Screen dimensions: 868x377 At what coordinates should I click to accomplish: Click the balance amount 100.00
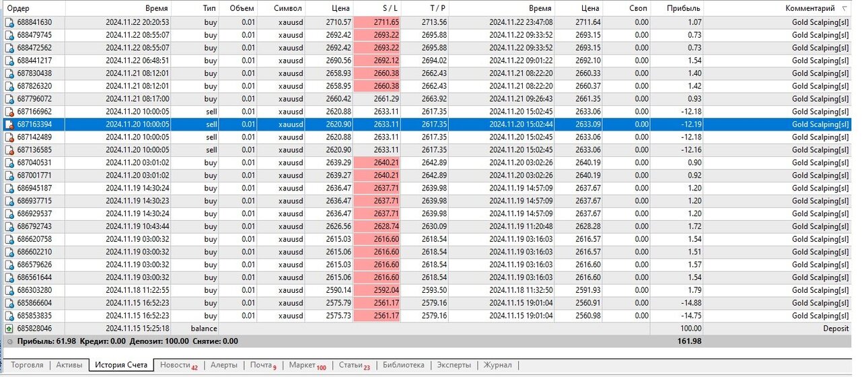690,329
